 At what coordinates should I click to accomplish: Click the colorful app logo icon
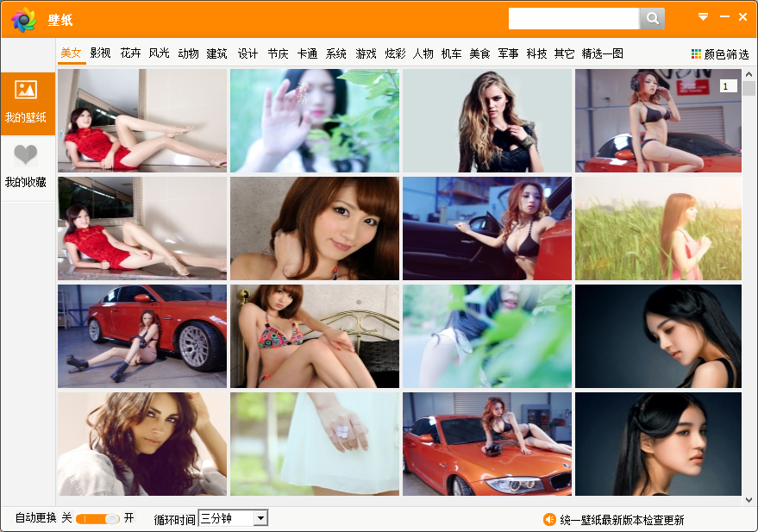[23, 20]
